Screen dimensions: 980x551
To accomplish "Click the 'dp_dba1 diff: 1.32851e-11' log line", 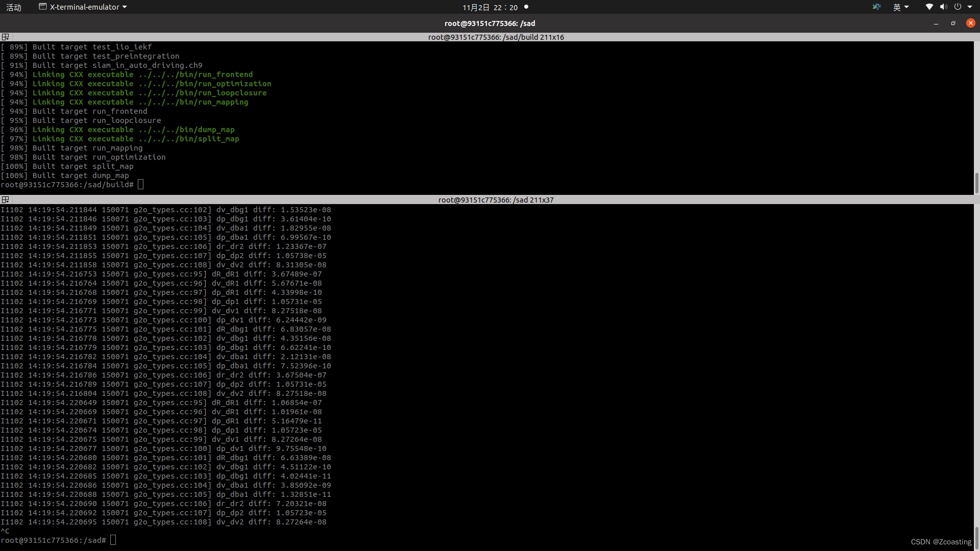I will (x=166, y=494).
